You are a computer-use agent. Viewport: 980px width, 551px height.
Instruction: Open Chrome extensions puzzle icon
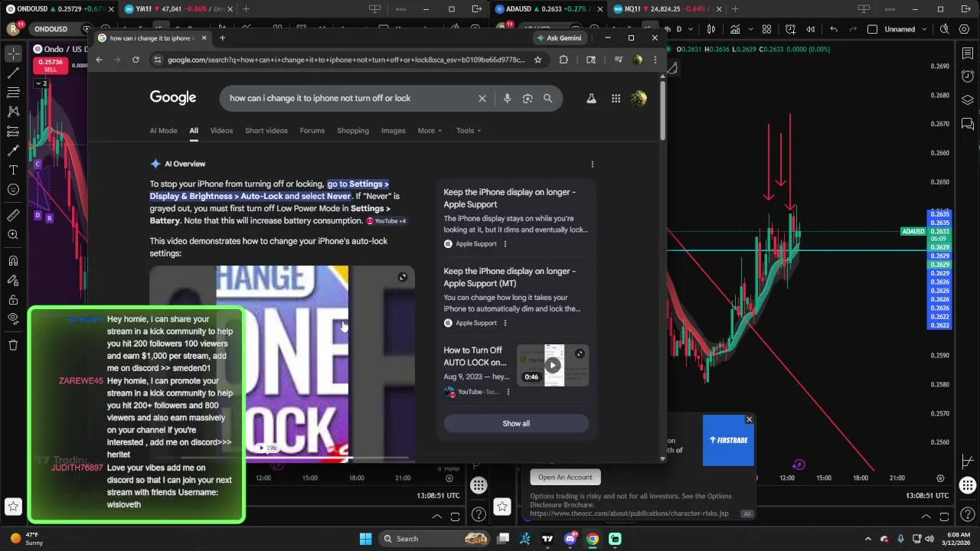(563, 60)
